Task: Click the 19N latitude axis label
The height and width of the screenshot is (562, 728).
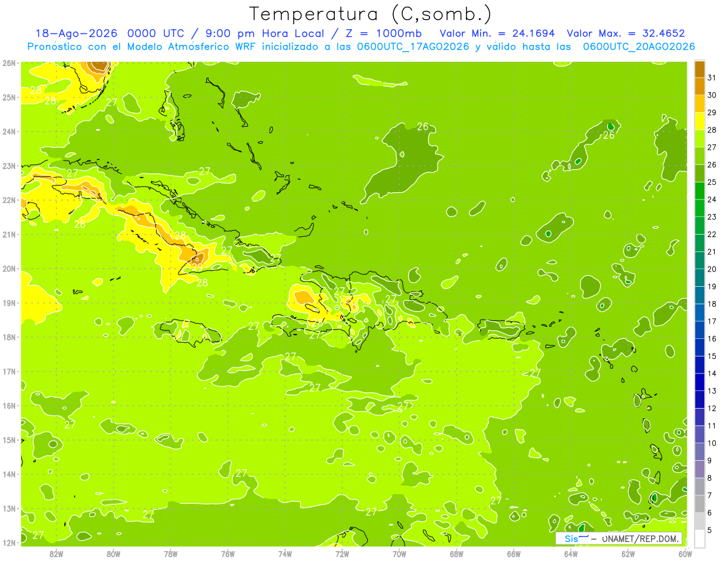Action: [x=10, y=303]
